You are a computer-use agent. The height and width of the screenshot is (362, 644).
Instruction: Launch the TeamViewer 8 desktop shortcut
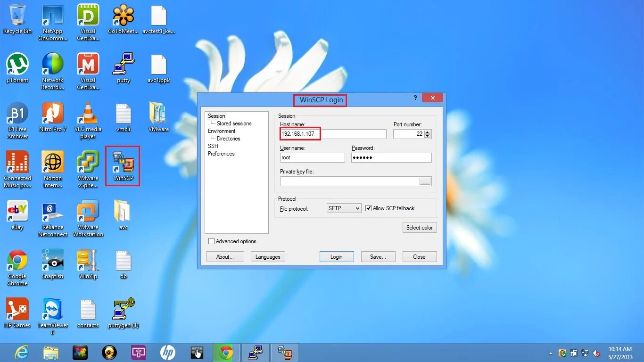[x=53, y=317]
